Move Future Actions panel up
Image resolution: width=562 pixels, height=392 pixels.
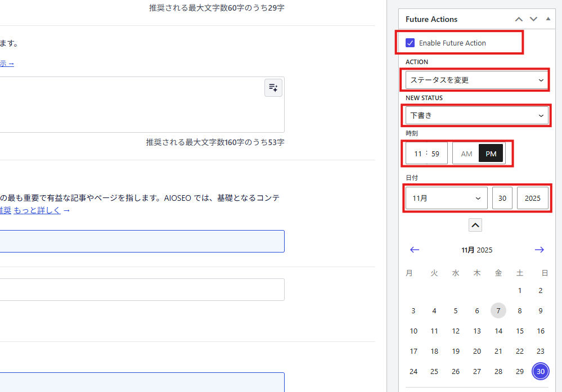coord(519,19)
